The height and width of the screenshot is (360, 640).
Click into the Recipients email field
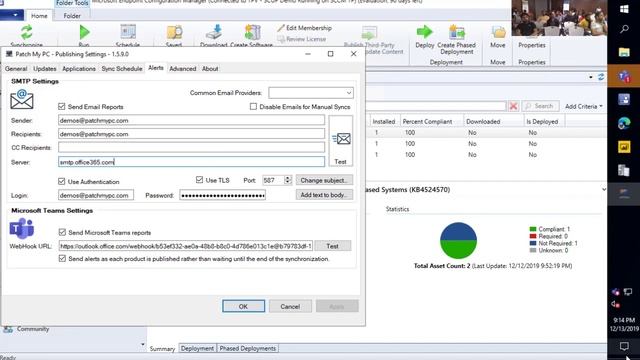click(x=191, y=134)
